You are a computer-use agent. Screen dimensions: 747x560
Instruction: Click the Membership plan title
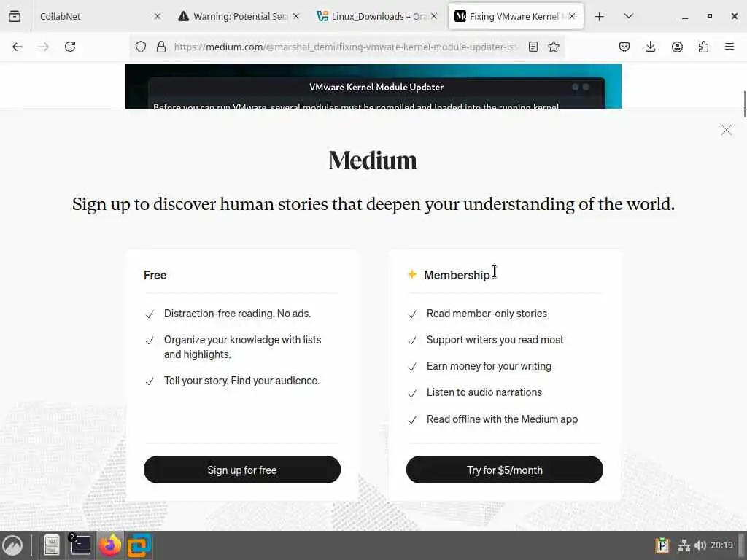(457, 275)
